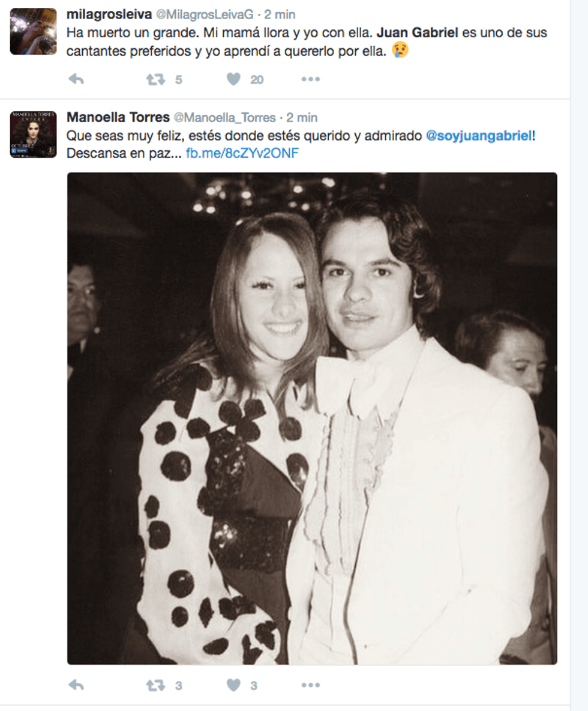Image resolution: width=588 pixels, height=711 pixels.
Task: Click the 2 min timestamp on Manoella's tweet
Action: coord(302,118)
